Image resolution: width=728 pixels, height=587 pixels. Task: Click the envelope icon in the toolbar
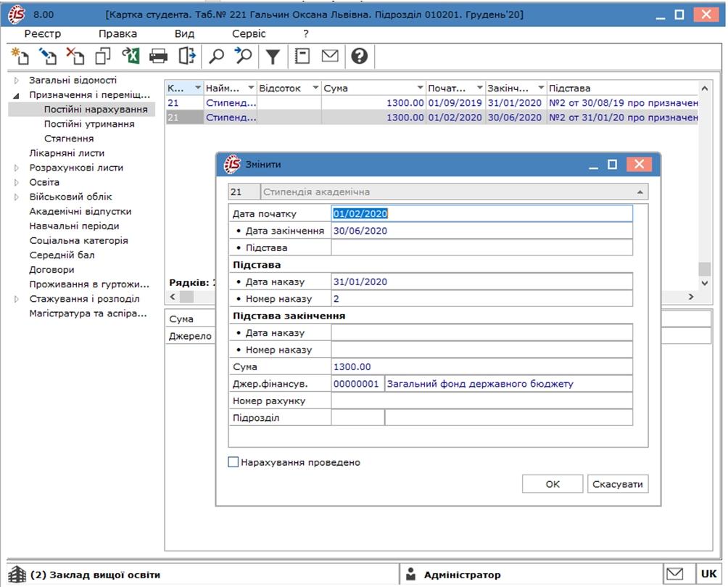[x=330, y=56]
